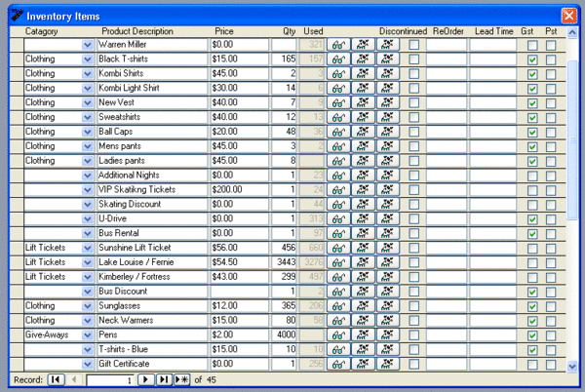
Task: Click the ReOrder field for Mens pants
Action: (446, 146)
